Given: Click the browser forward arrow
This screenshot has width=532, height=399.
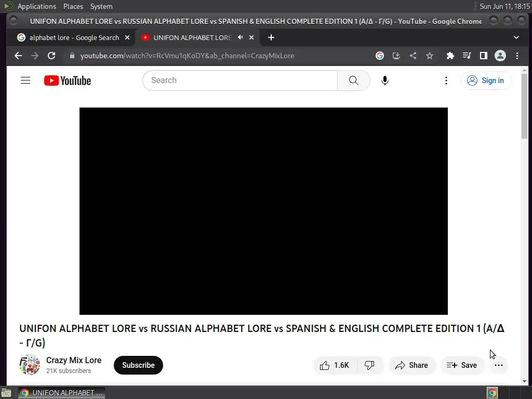Looking at the screenshot, I should pyautogui.click(x=35, y=56).
